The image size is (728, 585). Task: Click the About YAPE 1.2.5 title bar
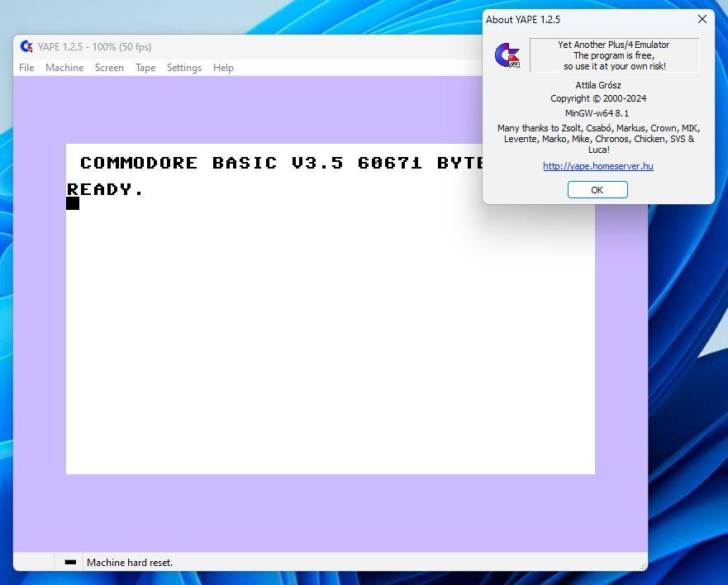pos(578,20)
